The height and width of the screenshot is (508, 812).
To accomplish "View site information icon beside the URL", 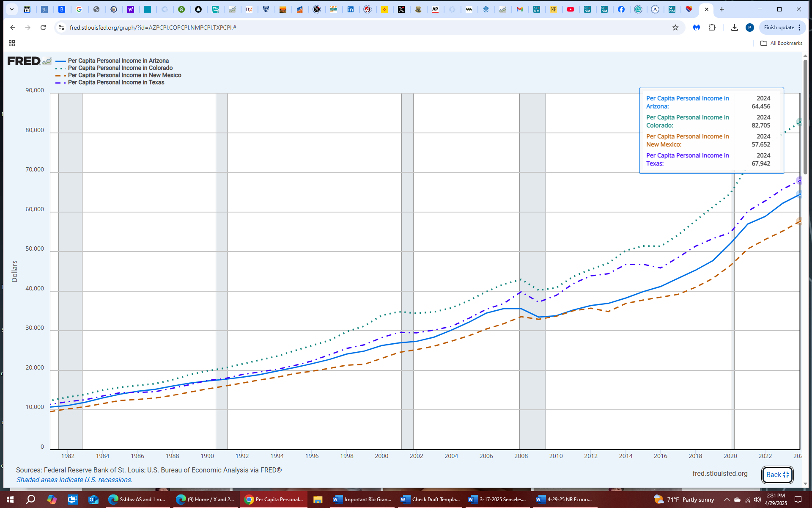I will click(61, 28).
